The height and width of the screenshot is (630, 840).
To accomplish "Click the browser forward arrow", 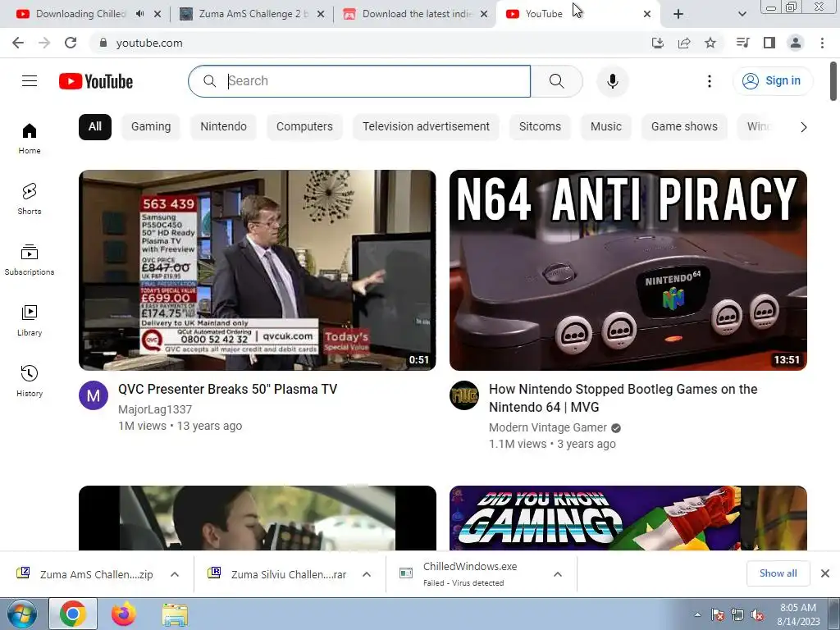I will (x=44, y=43).
